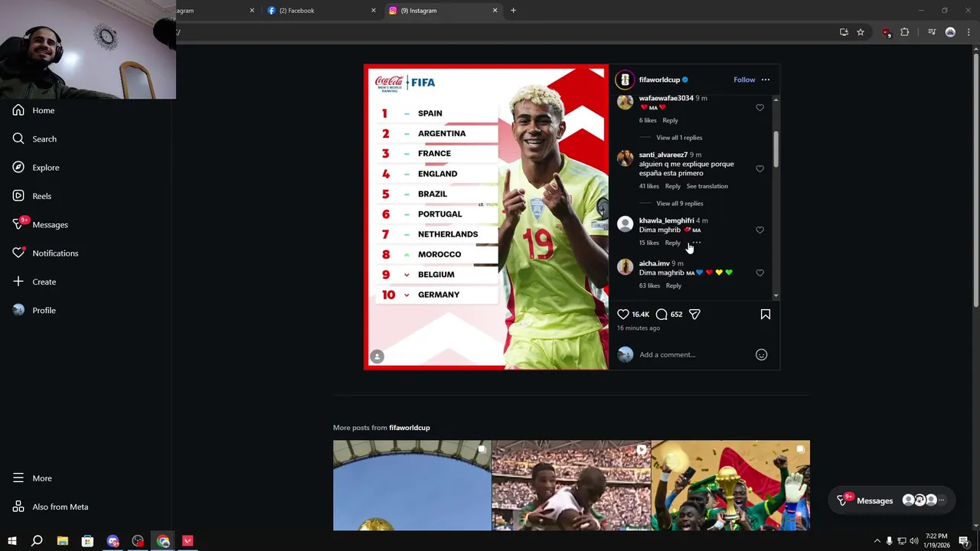Switch to the Facebook tab

pyautogui.click(x=322, y=11)
